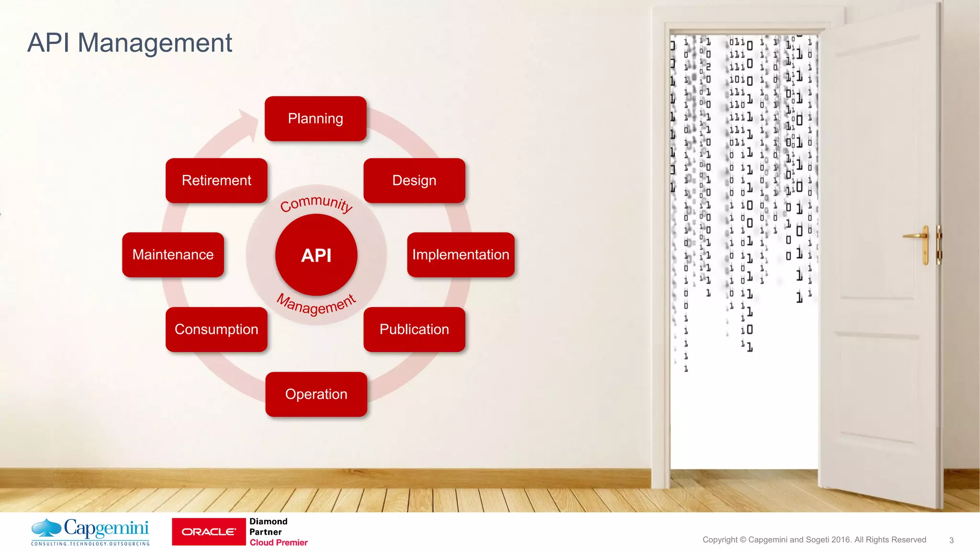Screen dimensions: 980x551
Task: Click the Operation box at the bottom of the cycle
Action: click(x=316, y=394)
